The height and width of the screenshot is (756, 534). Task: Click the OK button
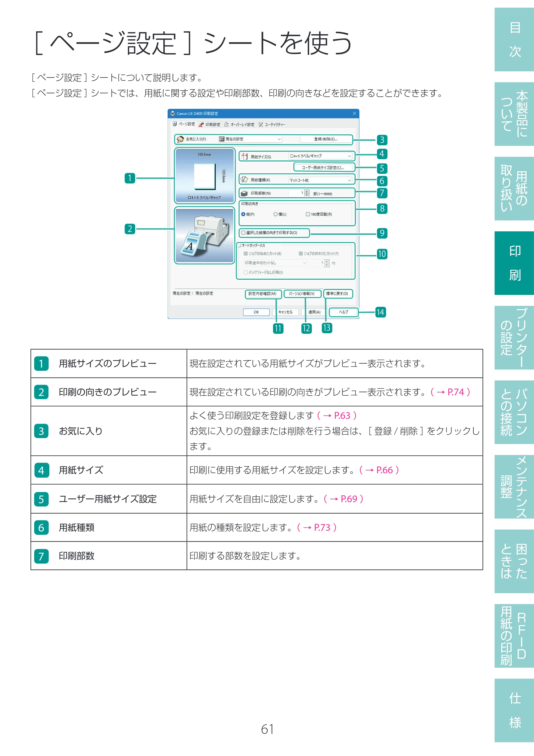coord(256,312)
